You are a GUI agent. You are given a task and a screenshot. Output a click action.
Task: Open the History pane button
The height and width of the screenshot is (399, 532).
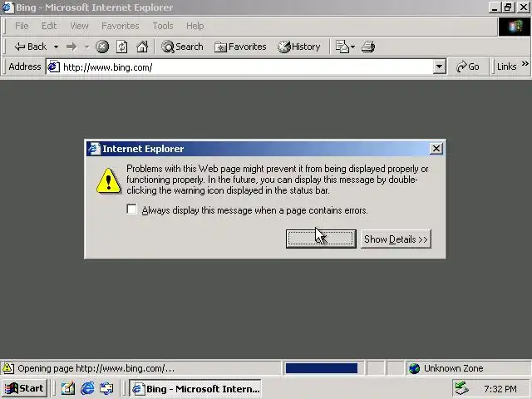coord(299,47)
